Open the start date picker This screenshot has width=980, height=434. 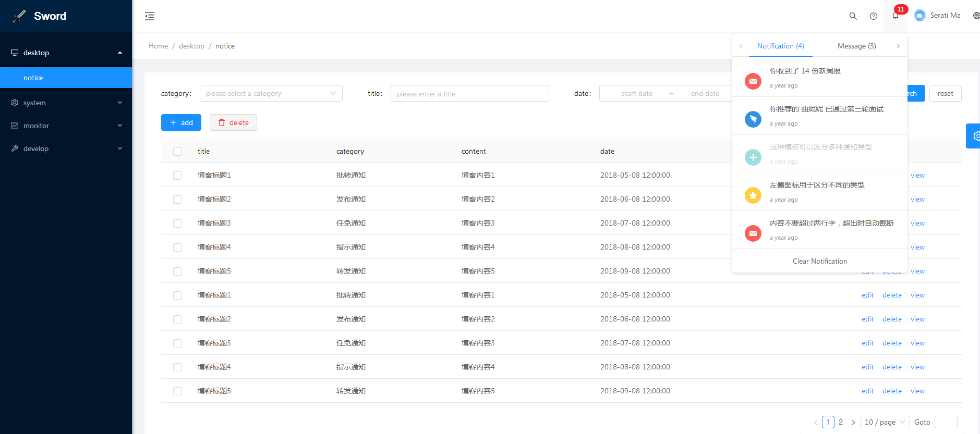[637, 94]
